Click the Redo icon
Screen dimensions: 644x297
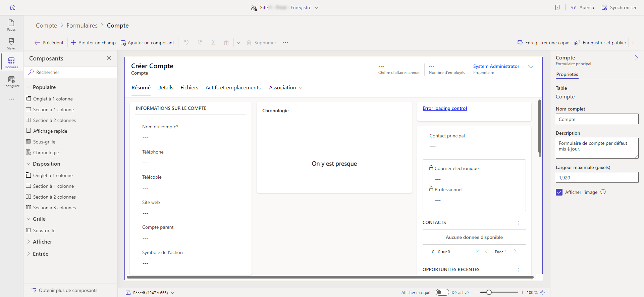click(200, 43)
